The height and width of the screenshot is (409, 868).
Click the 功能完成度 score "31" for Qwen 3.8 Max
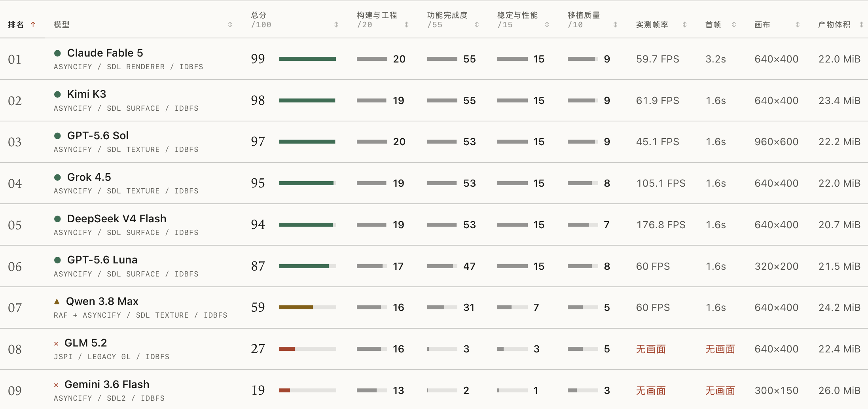[469, 307]
